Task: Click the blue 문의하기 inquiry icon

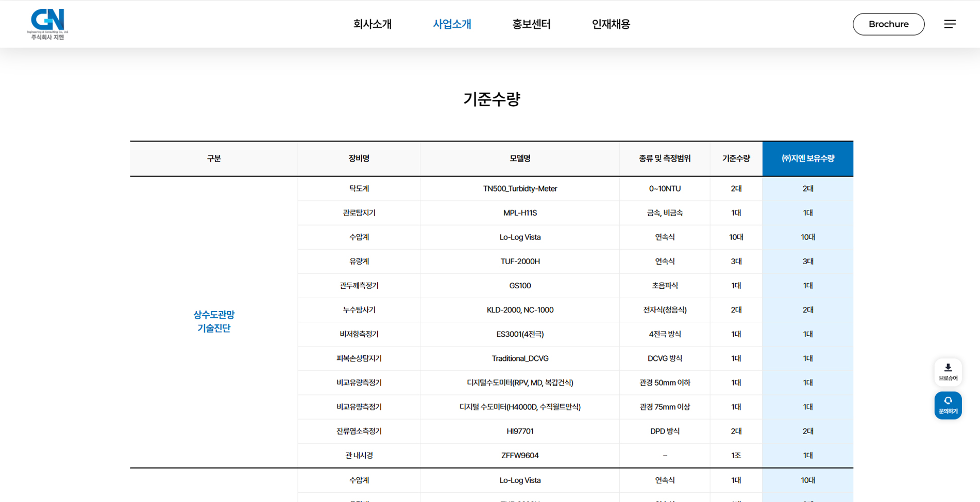Action: (948, 405)
